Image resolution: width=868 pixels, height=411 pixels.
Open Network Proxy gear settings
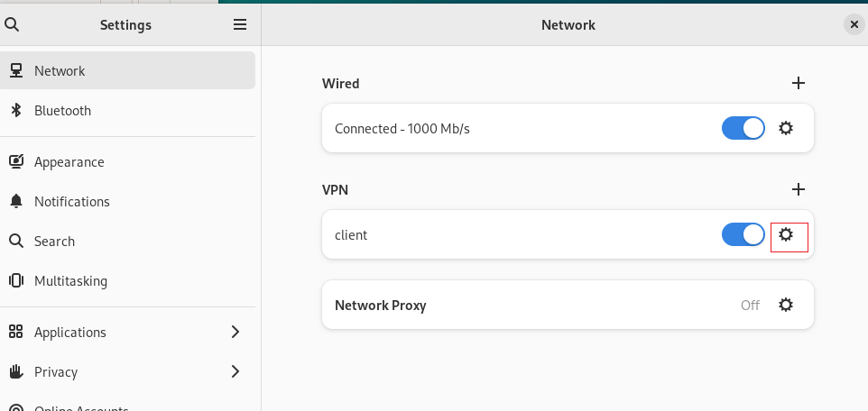coord(786,305)
